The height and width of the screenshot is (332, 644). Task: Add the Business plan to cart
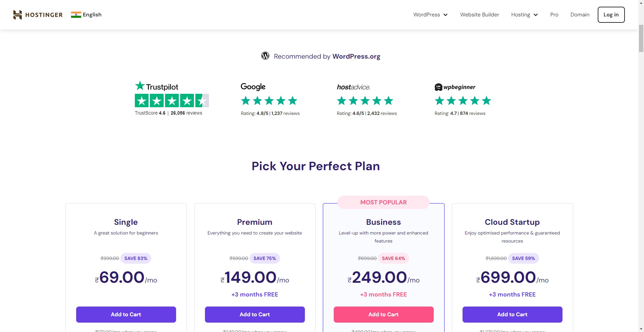point(383,315)
